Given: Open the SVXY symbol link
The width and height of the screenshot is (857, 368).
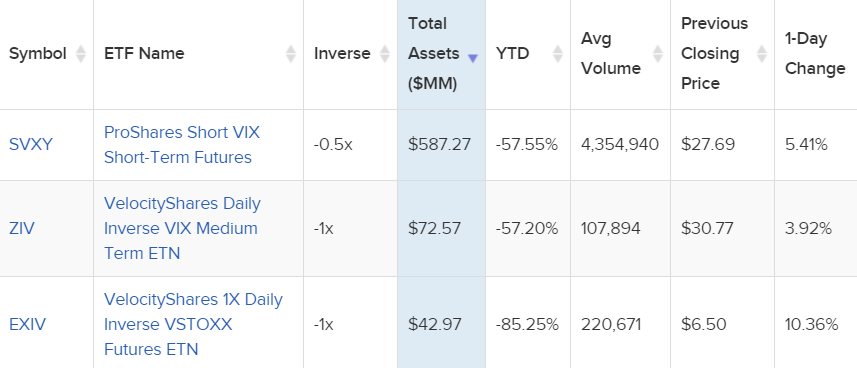Looking at the screenshot, I should (31, 145).
